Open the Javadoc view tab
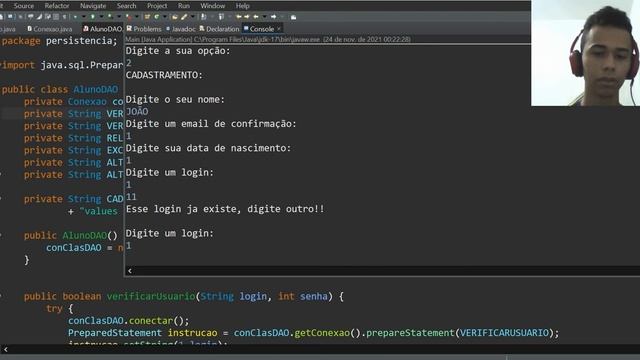This screenshot has height=360, width=640. [181, 29]
